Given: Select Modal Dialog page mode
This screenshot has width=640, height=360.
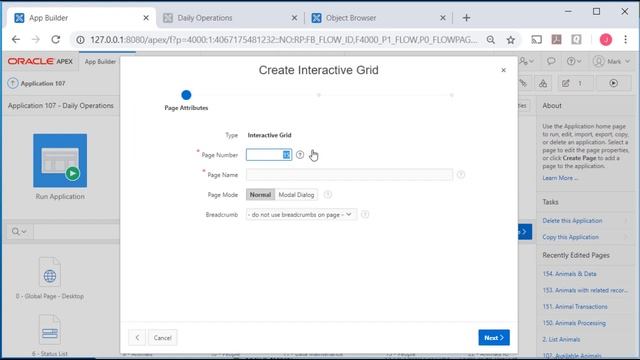Looking at the screenshot, I should (296, 195).
